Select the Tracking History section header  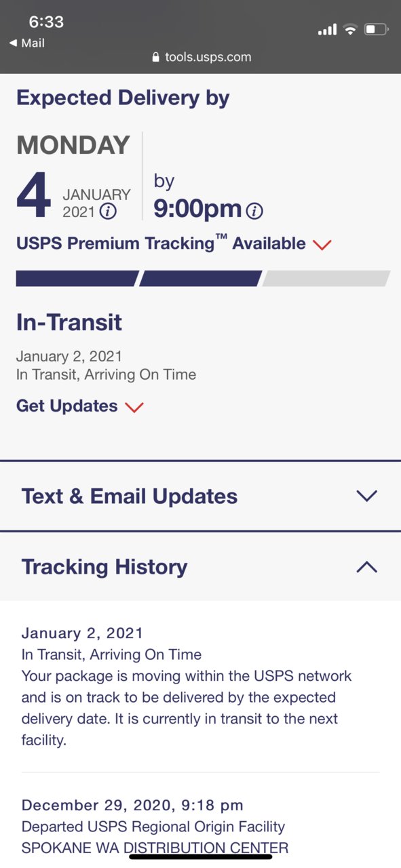click(x=200, y=566)
